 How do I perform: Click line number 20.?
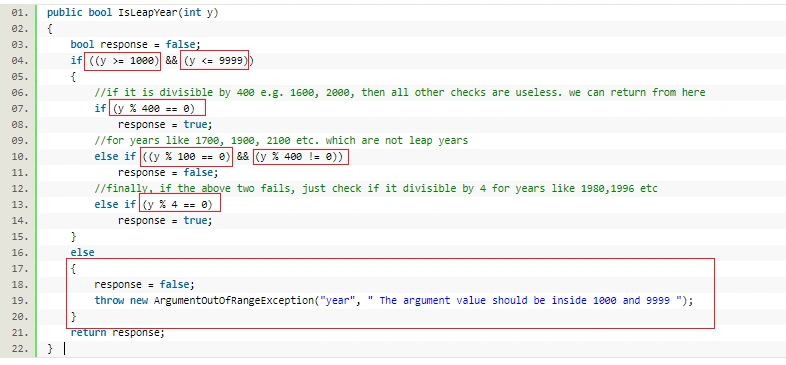20,317
